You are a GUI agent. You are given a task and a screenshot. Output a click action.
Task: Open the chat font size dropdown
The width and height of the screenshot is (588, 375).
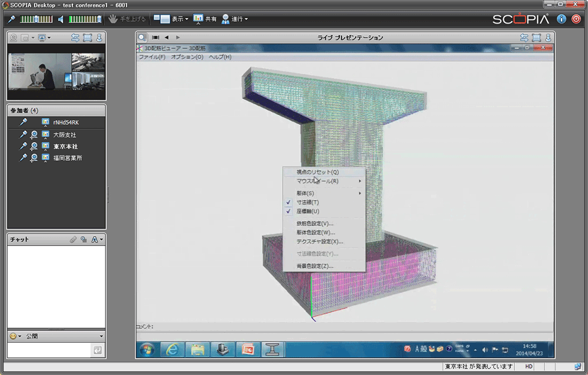pyautogui.click(x=97, y=240)
